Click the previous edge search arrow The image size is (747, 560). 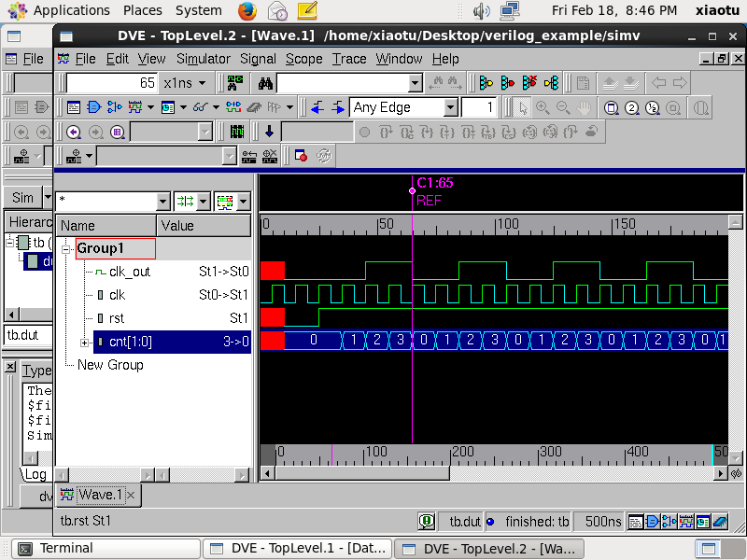[317, 107]
